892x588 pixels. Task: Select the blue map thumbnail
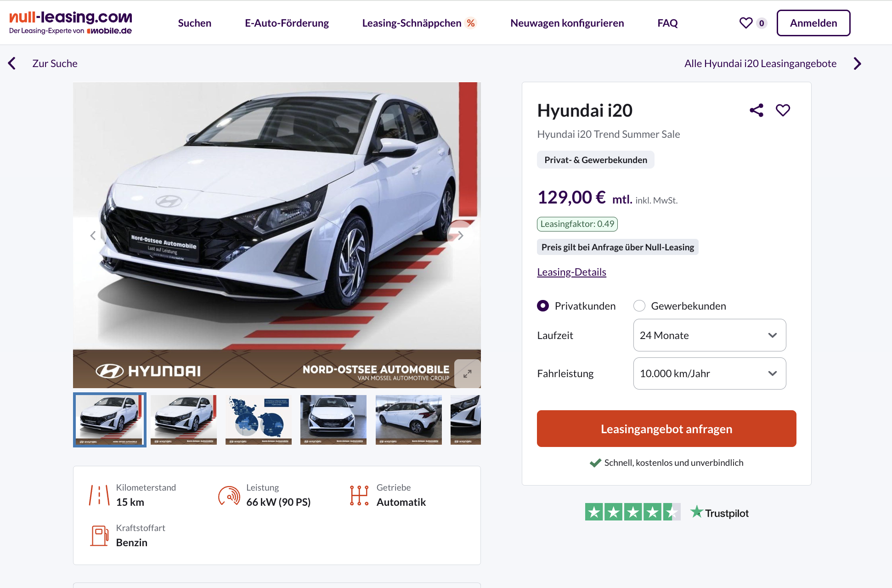tap(259, 420)
